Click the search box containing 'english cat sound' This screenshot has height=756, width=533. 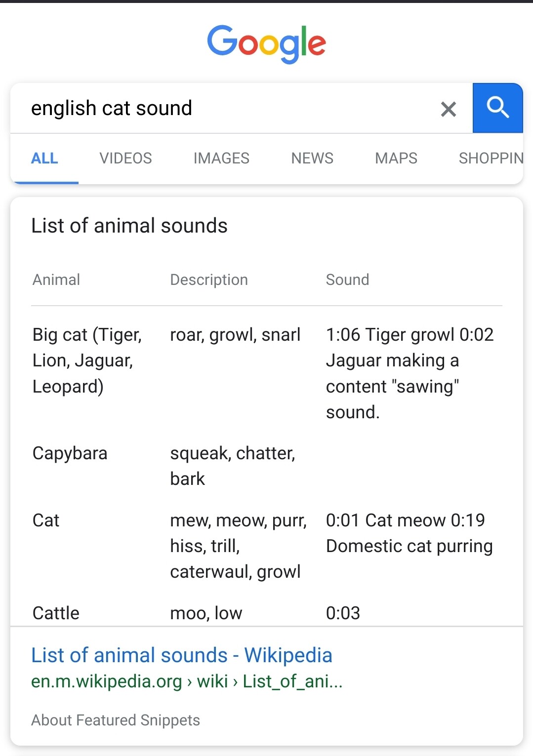point(222,108)
